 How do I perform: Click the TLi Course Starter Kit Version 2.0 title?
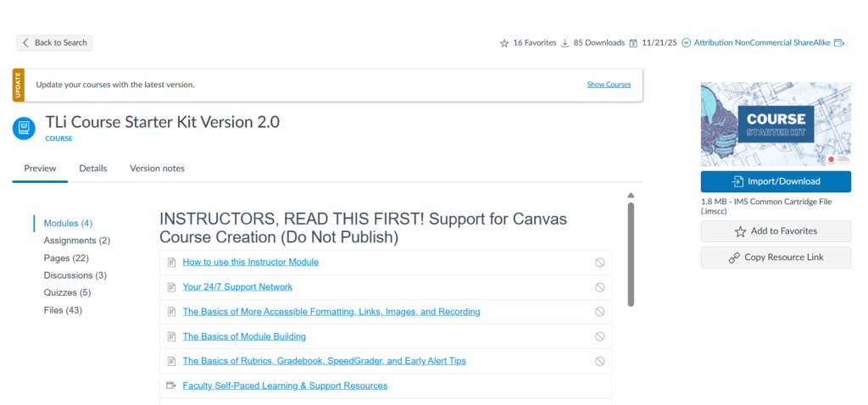point(162,122)
